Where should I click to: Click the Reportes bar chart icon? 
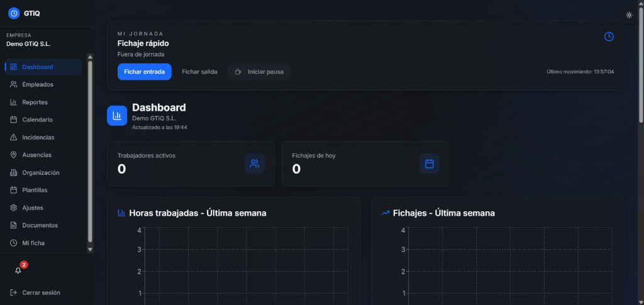click(x=14, y=103)
